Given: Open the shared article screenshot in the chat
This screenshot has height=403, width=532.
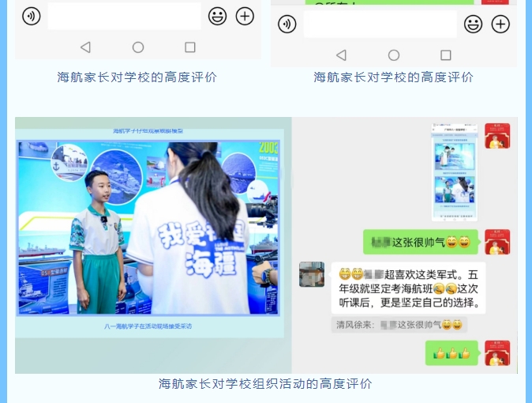Looking at the screenshot, I should (455, 171).
